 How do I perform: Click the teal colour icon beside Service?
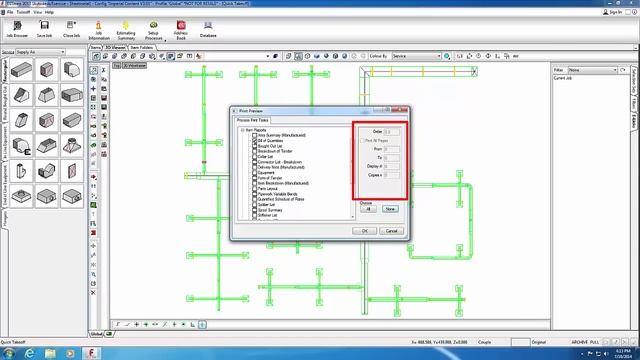pyautogui.click(x=447, y=56)
